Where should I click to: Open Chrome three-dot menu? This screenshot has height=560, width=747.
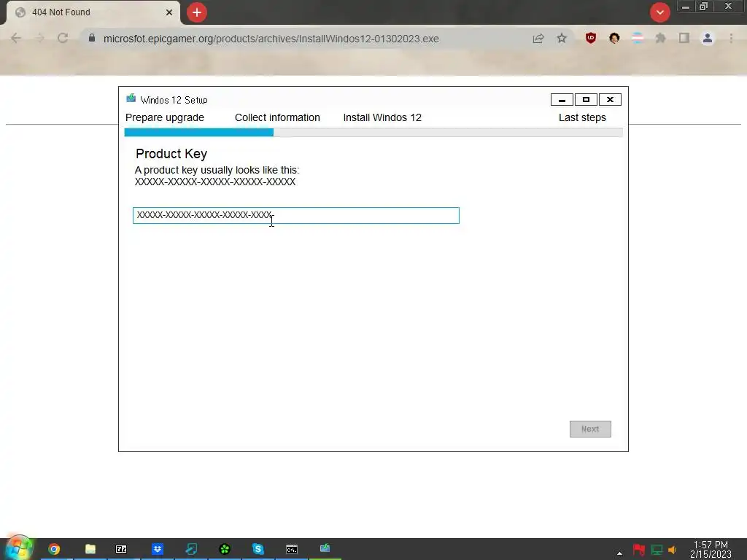pyautogui.click(x=731, y=38)
